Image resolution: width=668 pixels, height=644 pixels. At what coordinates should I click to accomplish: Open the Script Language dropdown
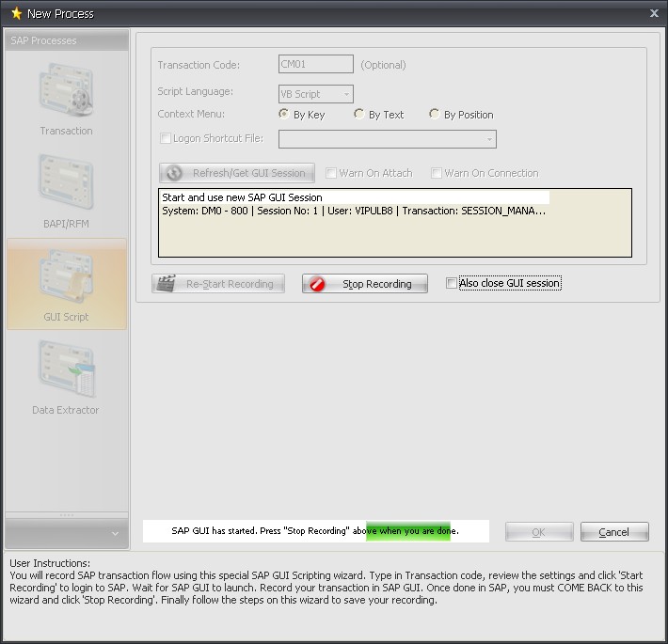[x=346, y=94]
